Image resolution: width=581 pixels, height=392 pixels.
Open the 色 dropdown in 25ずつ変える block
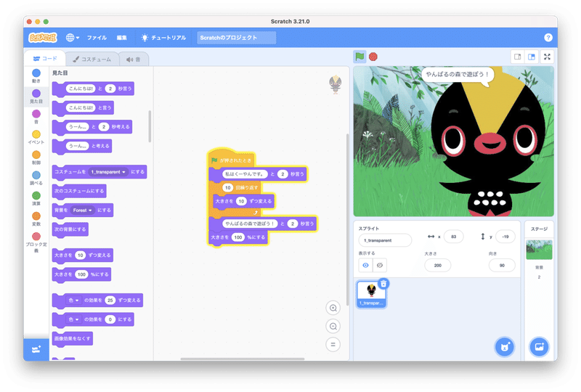tap(74, 300)
